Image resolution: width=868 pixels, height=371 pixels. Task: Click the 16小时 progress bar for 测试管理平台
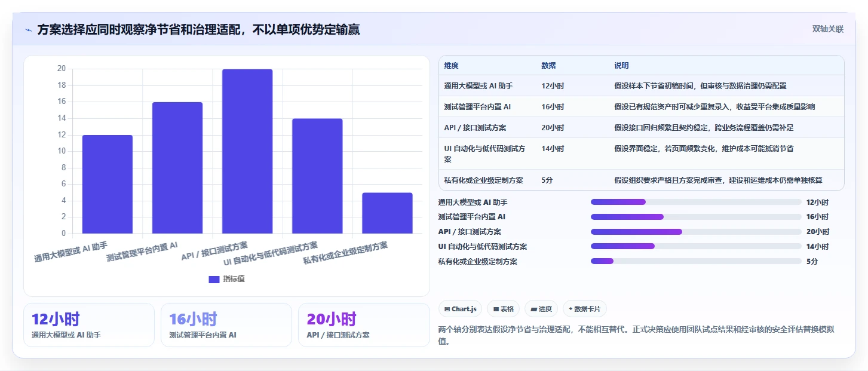tap(696, 217)
